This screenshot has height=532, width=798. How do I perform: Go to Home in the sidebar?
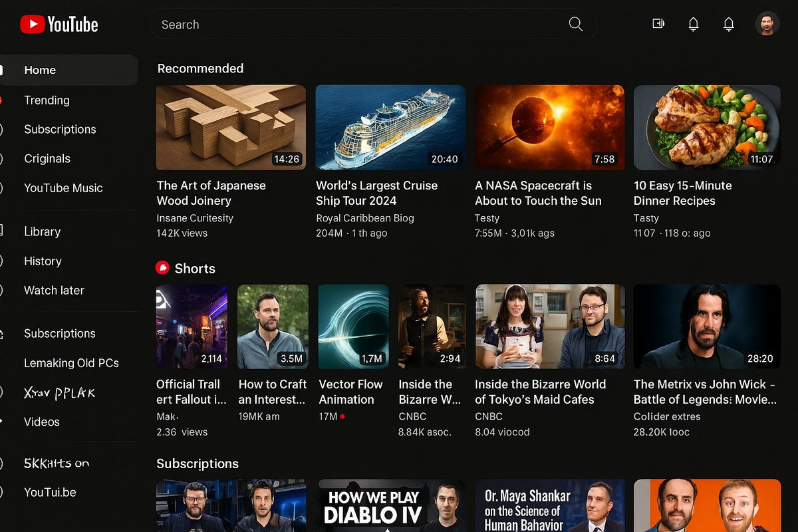coord(69,70)
